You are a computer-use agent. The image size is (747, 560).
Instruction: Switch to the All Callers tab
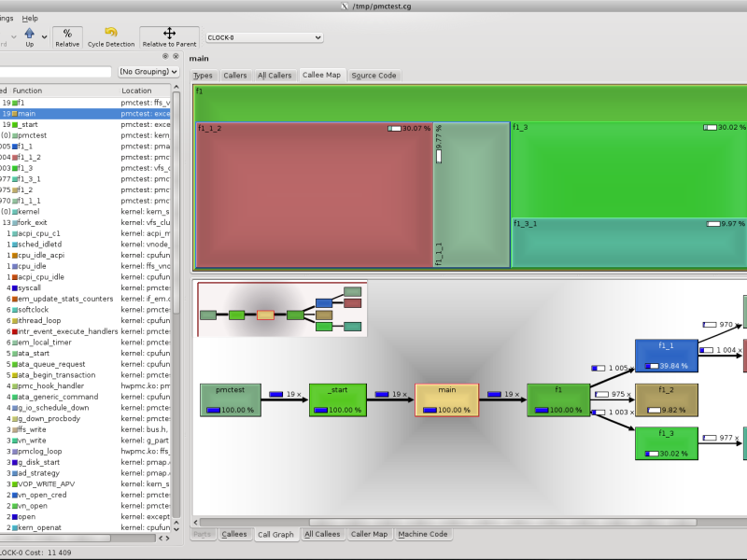(275, 76)
